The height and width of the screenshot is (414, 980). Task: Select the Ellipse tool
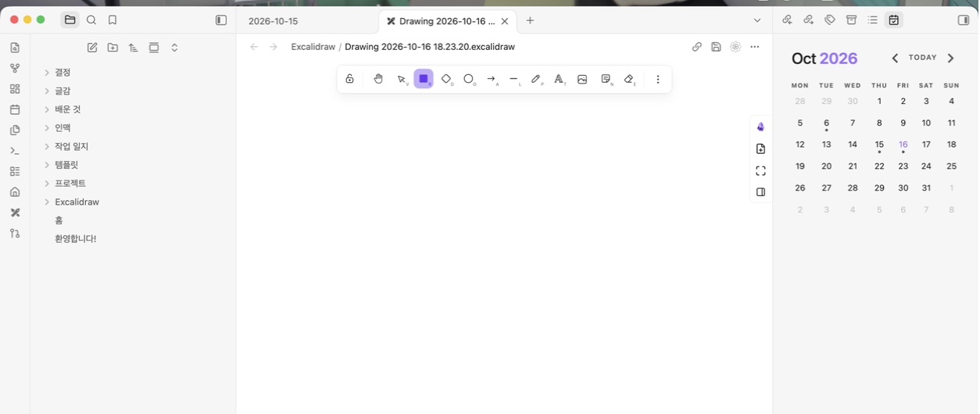(x=469, y=79)
